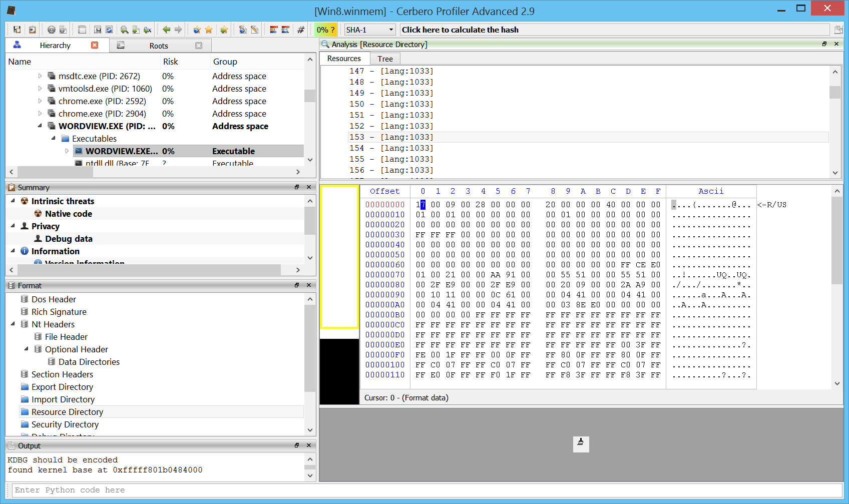This screenshot has height=504, width=849.
Task: Close the Analysis Resource Directory panel
Action: [836, 44]
